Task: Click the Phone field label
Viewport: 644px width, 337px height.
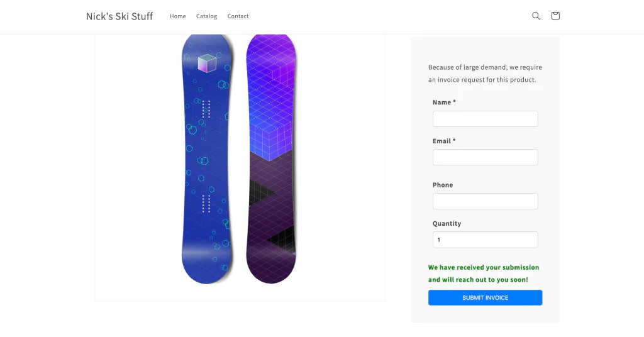Action: tap(443, 185)
